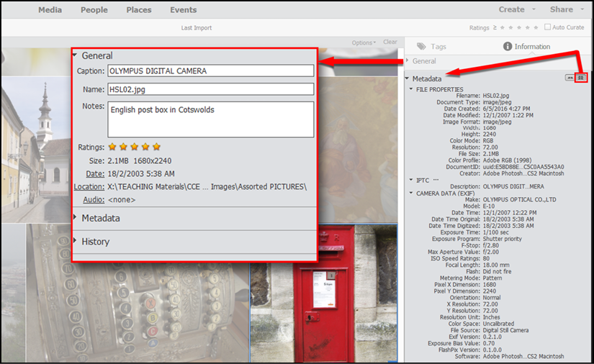Set fifth gold star in General Ratings
Screen dimensions: 594x364
(x=156, y=147)
